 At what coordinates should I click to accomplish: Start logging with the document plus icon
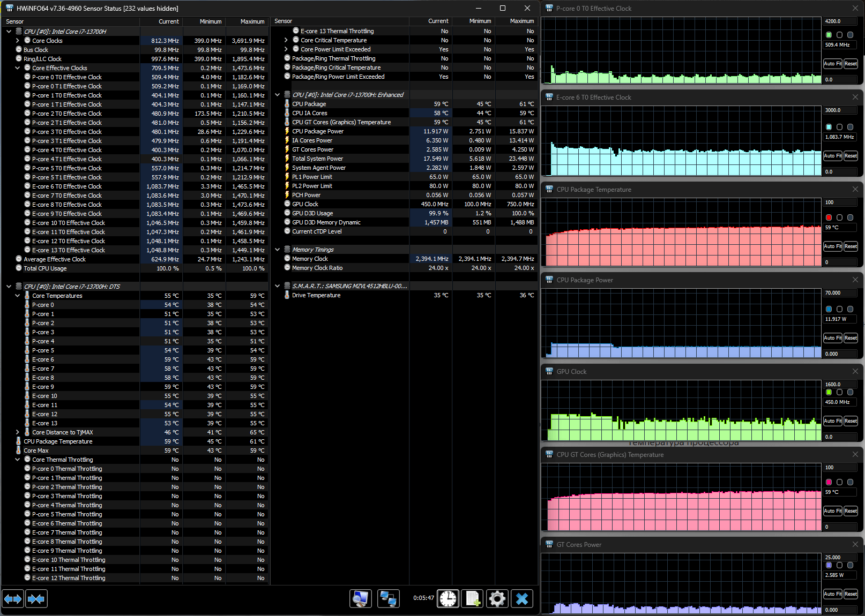click(x=472, y=598)
